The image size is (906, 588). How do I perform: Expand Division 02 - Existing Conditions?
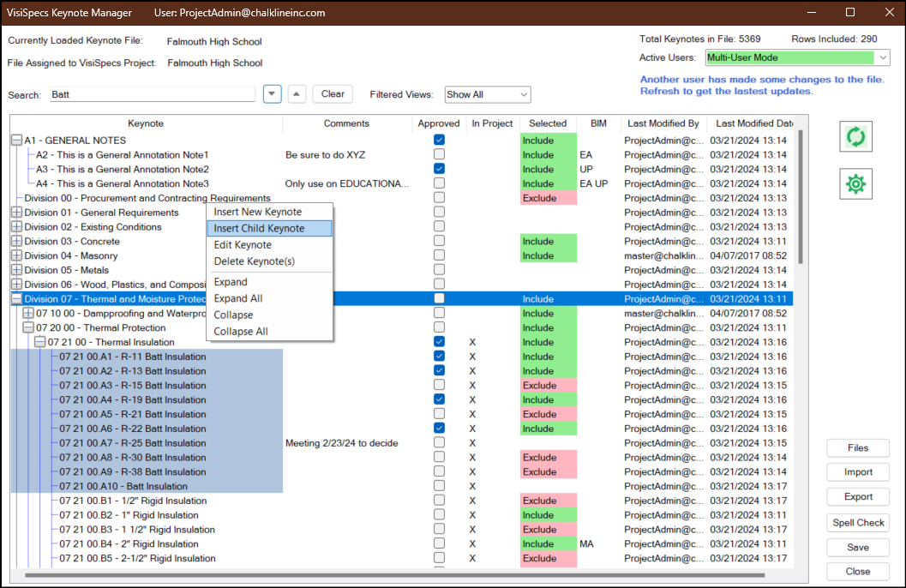pos(17,226)
